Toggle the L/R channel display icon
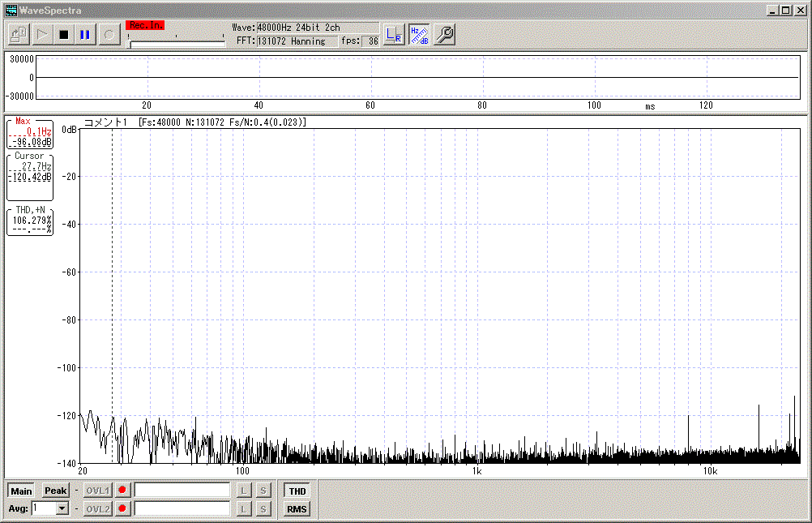 point(394,35)
